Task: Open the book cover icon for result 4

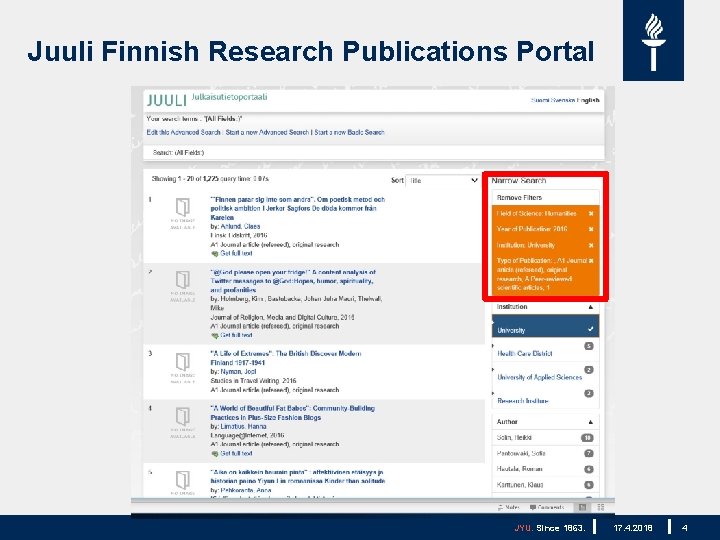Action: point(183,416)
